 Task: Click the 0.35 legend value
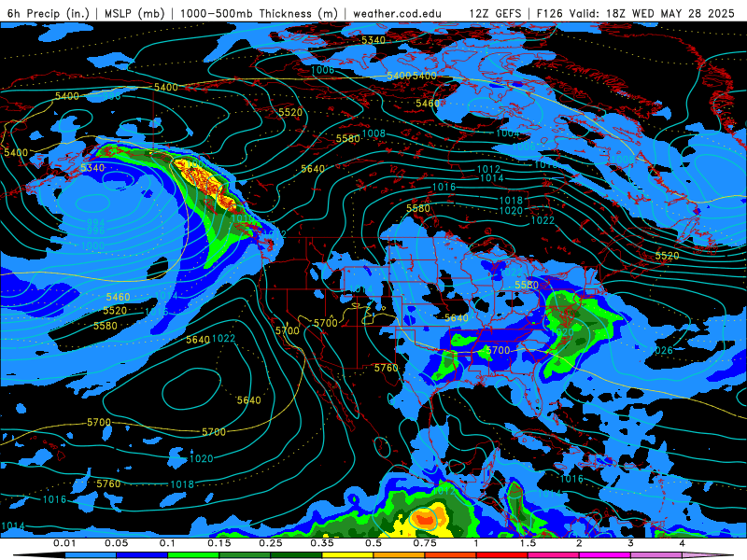322,543
